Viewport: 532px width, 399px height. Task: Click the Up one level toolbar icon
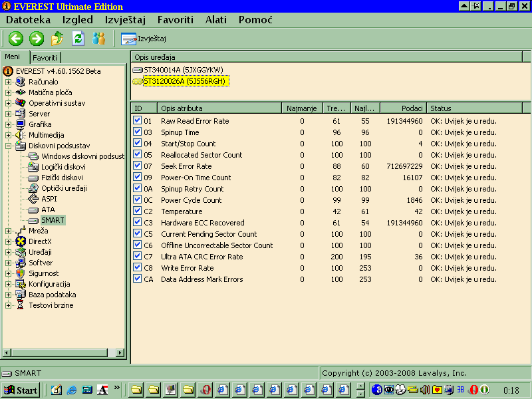click(57, 39)
